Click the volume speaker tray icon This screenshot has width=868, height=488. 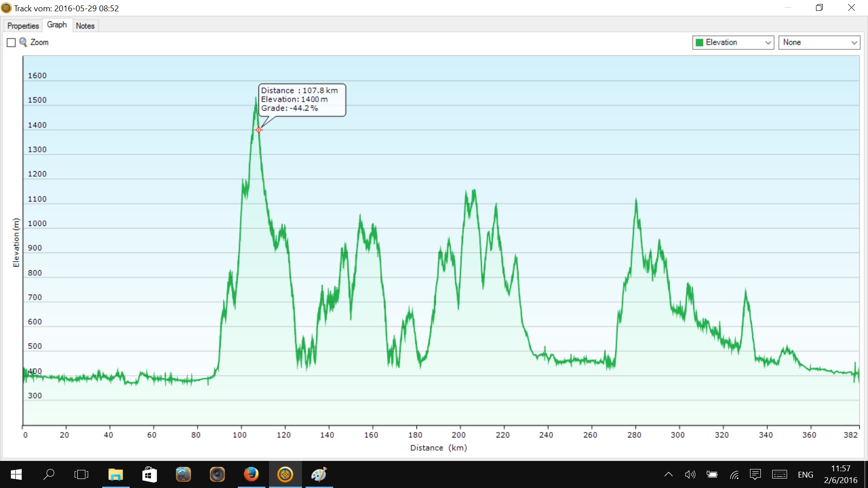690,474
